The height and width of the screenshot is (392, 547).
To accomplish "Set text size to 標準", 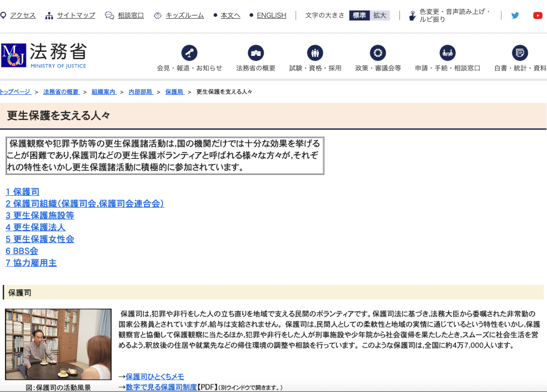I will (x=359, y=15).
